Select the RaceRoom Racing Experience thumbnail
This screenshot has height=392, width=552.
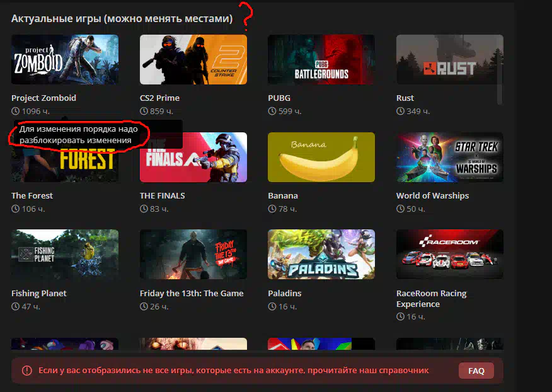click(449, 254)
